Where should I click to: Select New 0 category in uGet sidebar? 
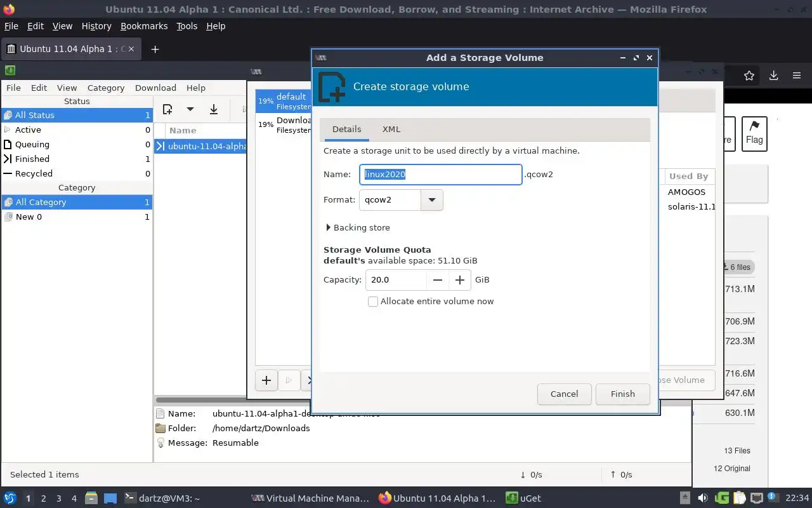pyautogui.click(x=77, y=217)
